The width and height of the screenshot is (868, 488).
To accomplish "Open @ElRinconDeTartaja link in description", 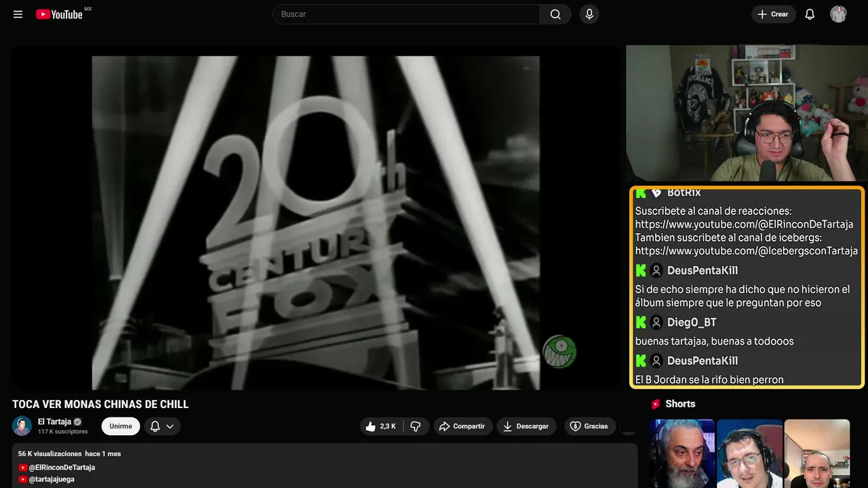I will coord(62,468).
